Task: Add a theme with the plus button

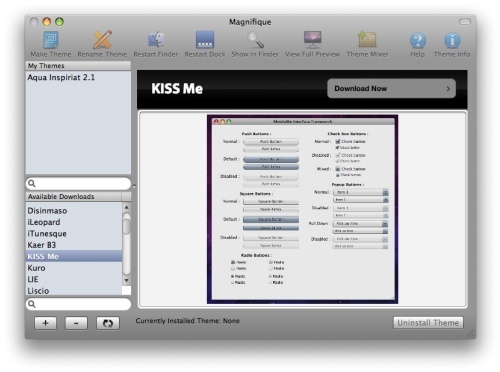Action: [x=45, y=323]
